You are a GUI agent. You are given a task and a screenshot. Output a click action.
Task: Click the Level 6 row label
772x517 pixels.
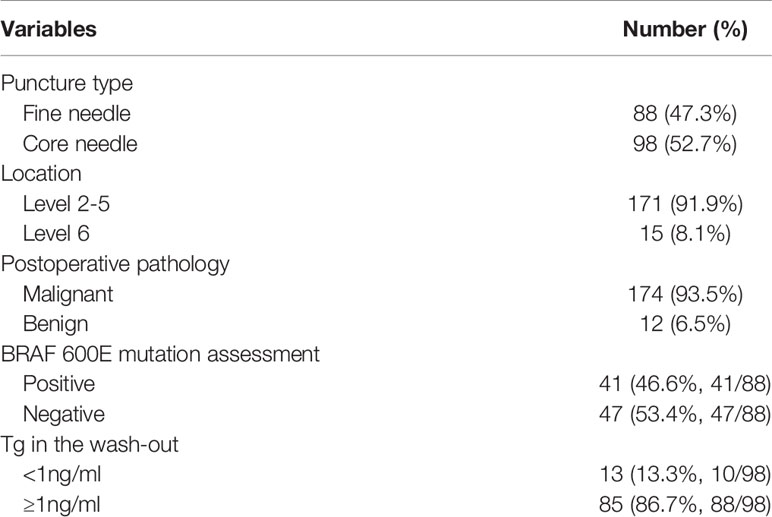pos(56,234)
